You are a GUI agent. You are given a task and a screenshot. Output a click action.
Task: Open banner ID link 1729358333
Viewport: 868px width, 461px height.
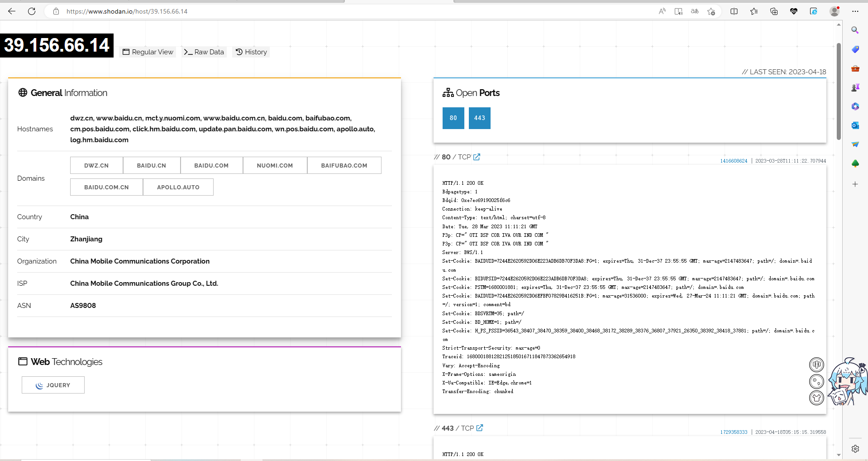[x=734, y=432]
